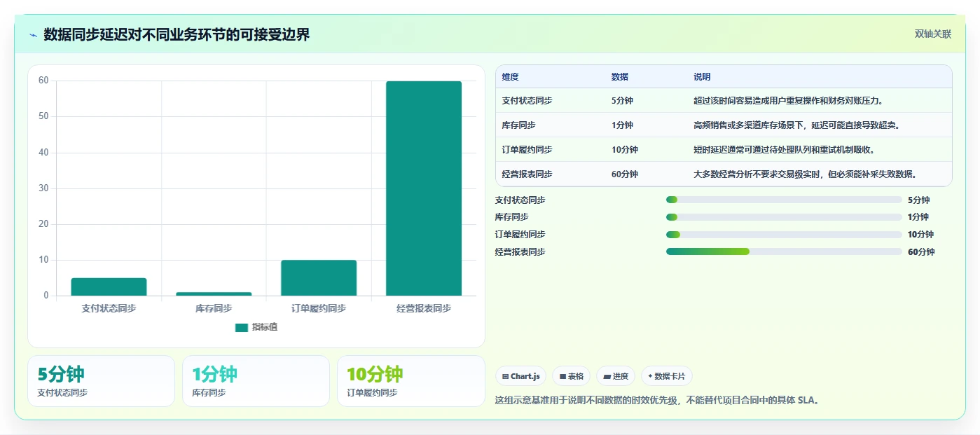Toggle the 指标值 legend color box
The width and height of the screenshot is (980, 435).
click(x=242, y=327)
